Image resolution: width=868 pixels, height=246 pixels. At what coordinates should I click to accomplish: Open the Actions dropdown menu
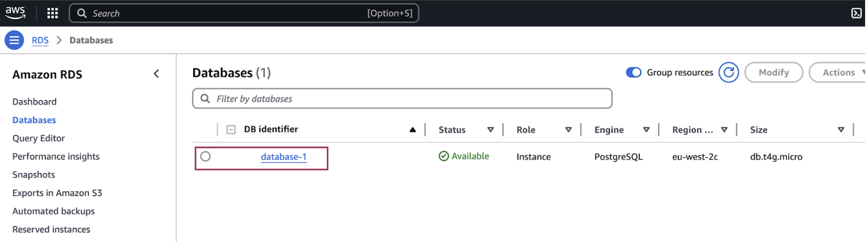(x=838, y=72)
